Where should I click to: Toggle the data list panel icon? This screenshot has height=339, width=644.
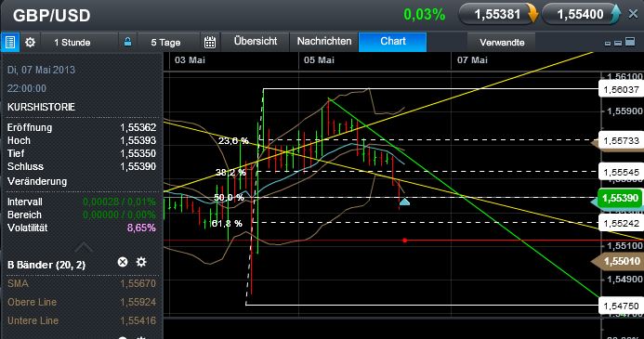tap(10, 43)
